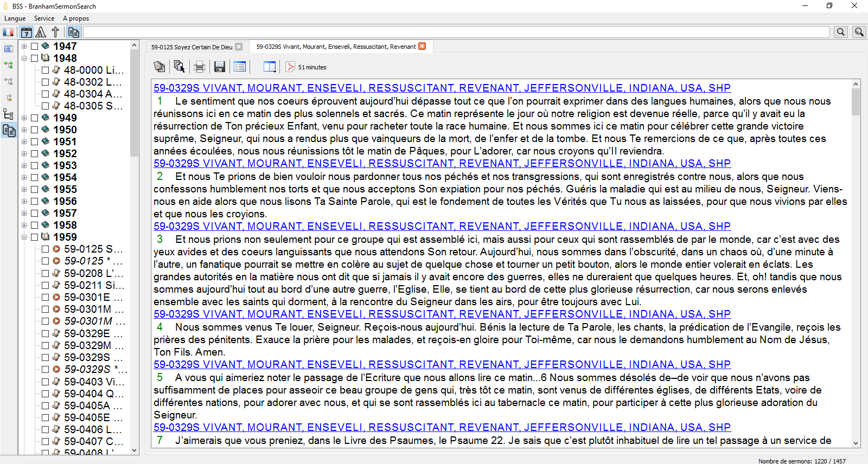
Task: Click the blue back-arrow panel icon in sidebar
Action: (9, 49)
